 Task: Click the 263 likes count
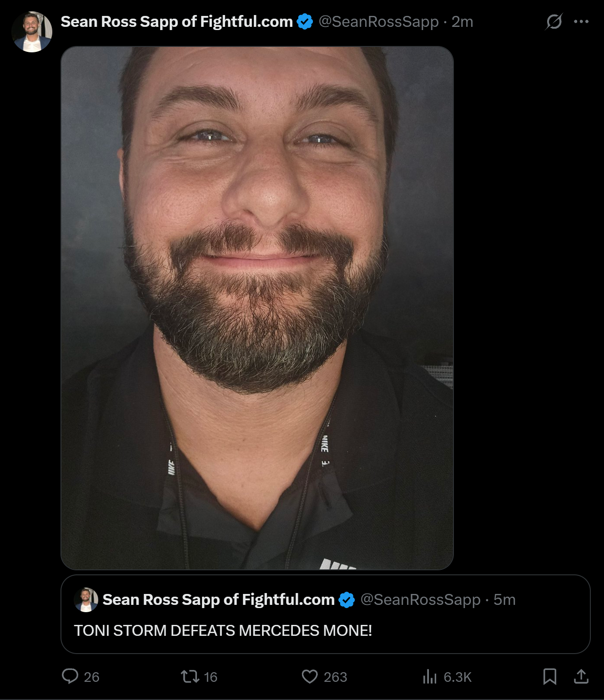[x=335, y=677]
